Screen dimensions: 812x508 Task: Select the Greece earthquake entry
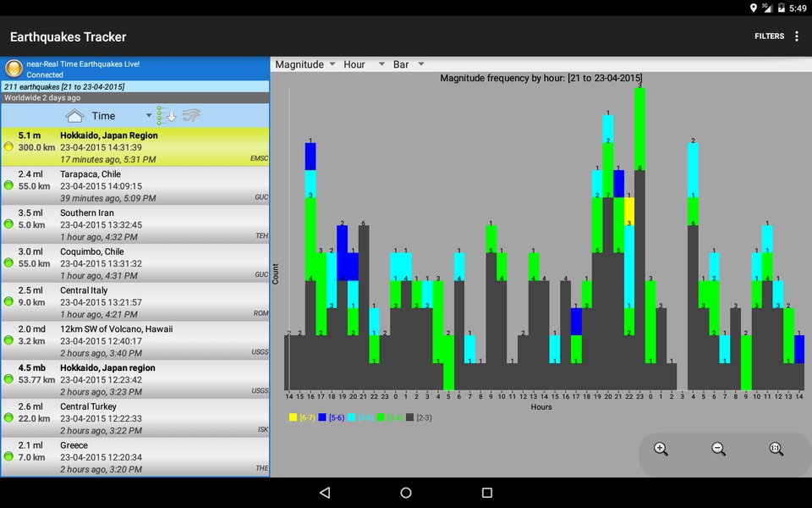tap(135, 456)
